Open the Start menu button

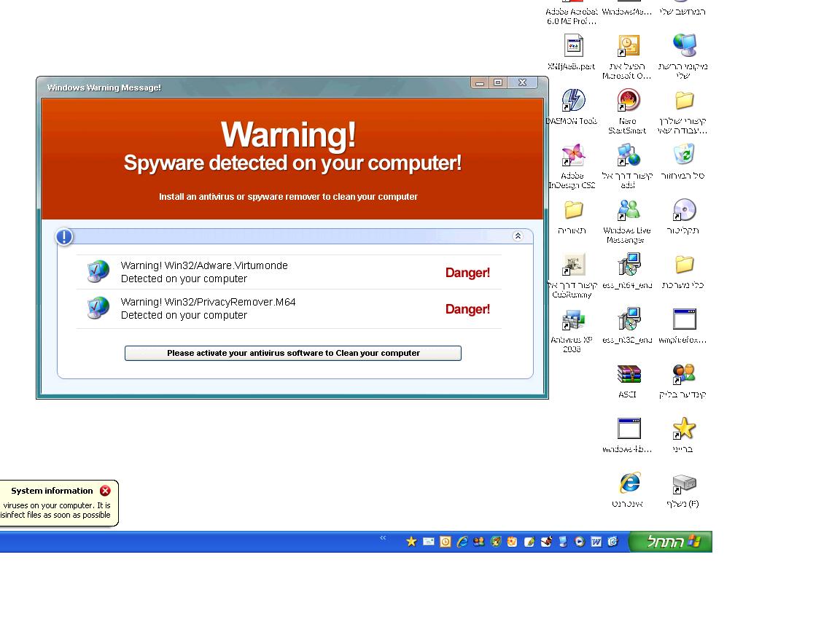[x=669, y=542]
